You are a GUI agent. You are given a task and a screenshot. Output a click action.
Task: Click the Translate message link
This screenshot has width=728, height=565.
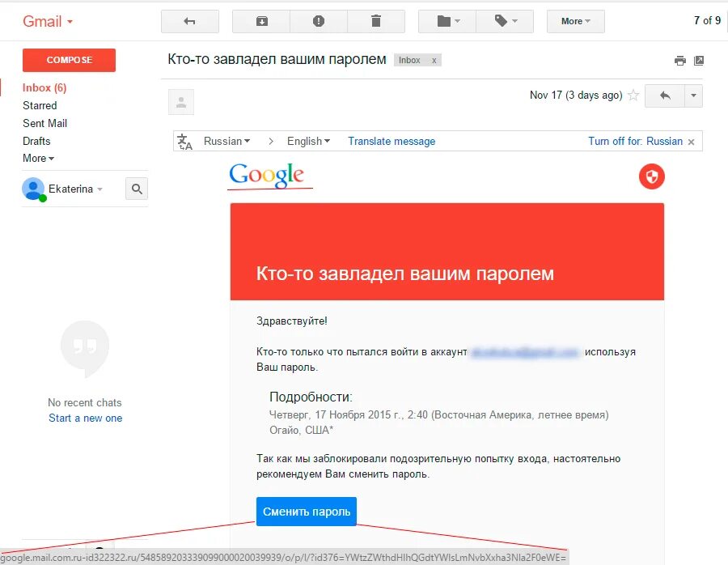tap(392, 141)
